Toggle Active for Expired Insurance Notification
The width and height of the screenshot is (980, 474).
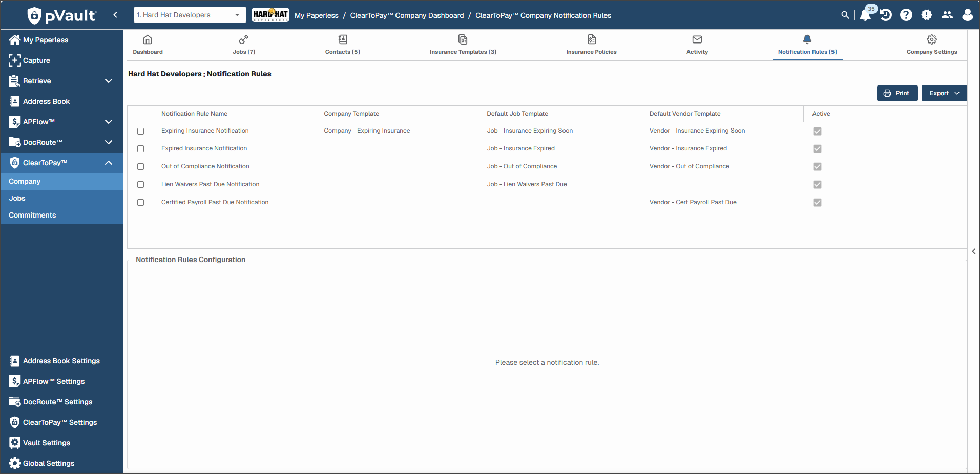(817, 149)
